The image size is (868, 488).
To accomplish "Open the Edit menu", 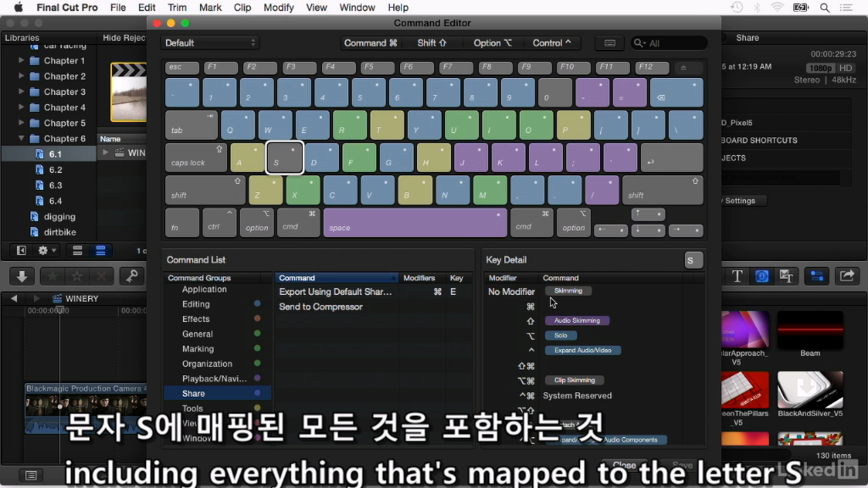I will 146,7.
